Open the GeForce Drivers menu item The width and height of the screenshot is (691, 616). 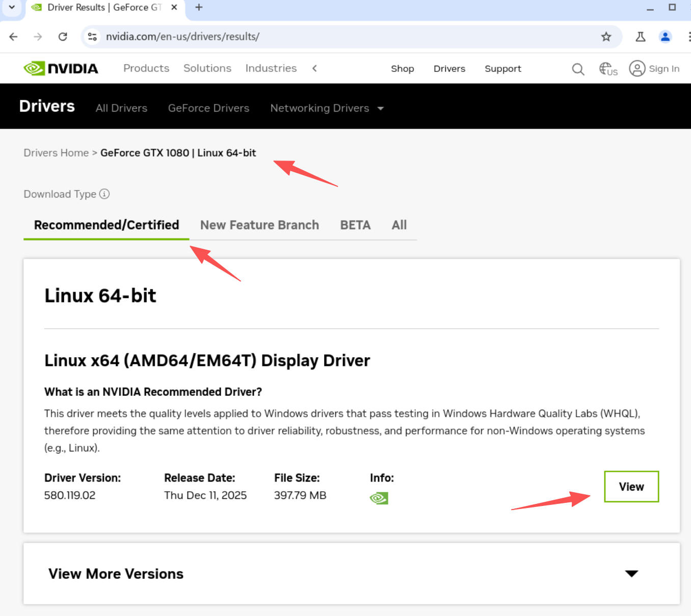tap(208, 108)
